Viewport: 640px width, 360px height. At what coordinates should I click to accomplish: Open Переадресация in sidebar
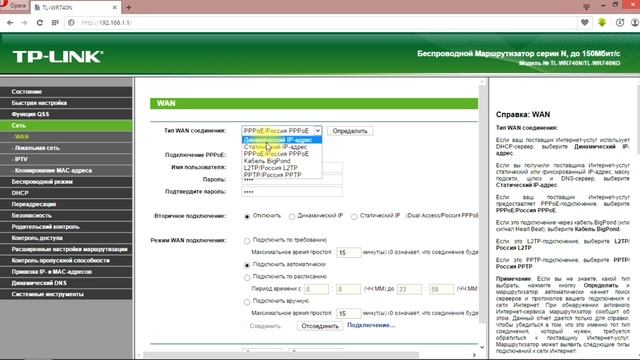click(66, 204)
